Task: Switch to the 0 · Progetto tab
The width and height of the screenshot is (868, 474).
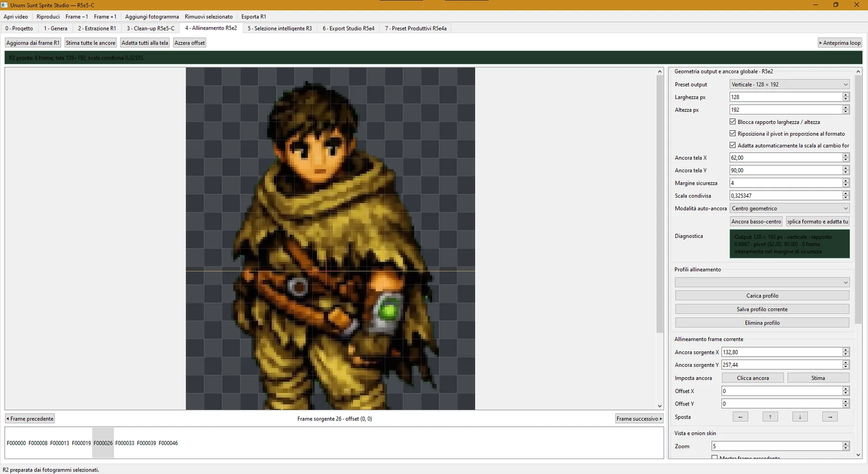Action: click(19, 28)
